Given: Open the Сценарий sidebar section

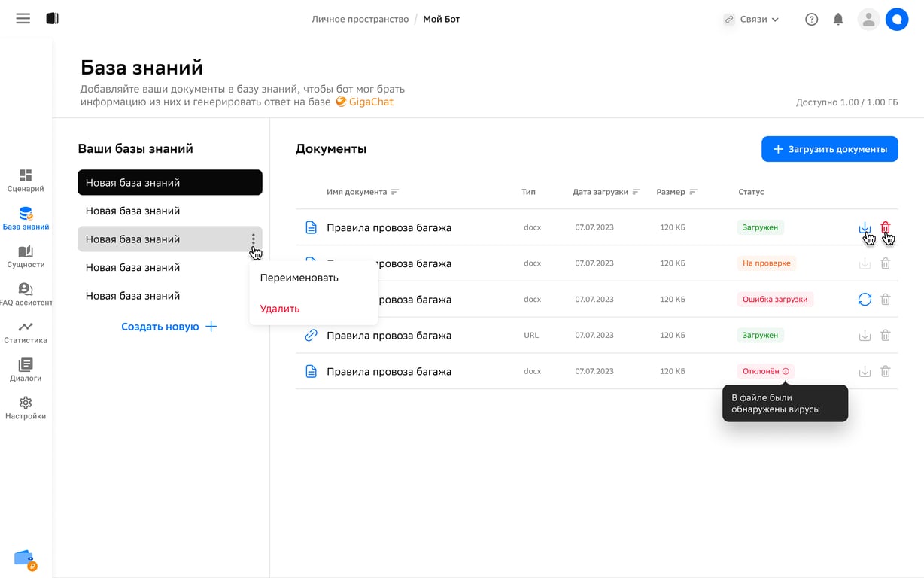Looking at the screenshot, I should coord(26,181).
